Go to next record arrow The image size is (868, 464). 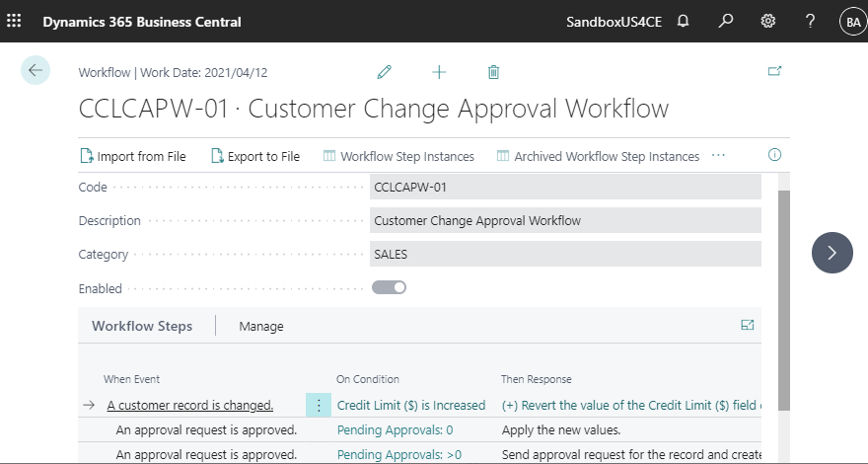click(832, 253)
